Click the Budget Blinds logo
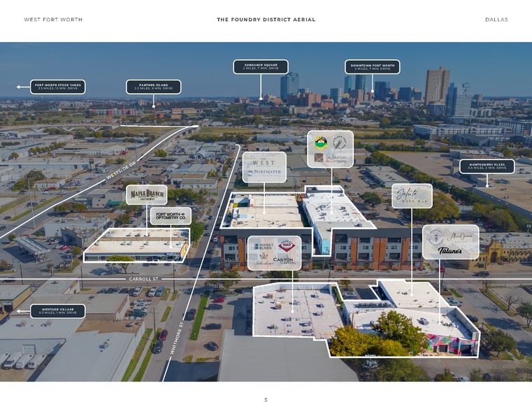Viewport: 532px width, 411px height. click(264, 247)
